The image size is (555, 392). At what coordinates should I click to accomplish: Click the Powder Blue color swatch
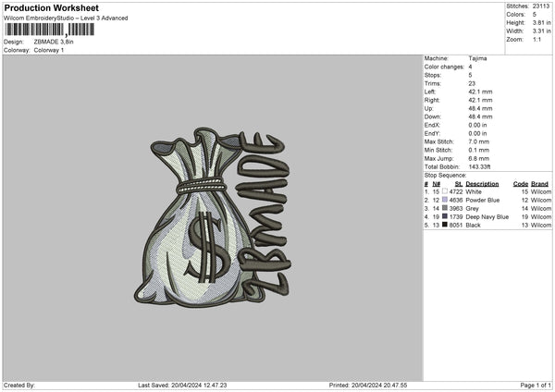pyautogui.click(x=445, y=200)
